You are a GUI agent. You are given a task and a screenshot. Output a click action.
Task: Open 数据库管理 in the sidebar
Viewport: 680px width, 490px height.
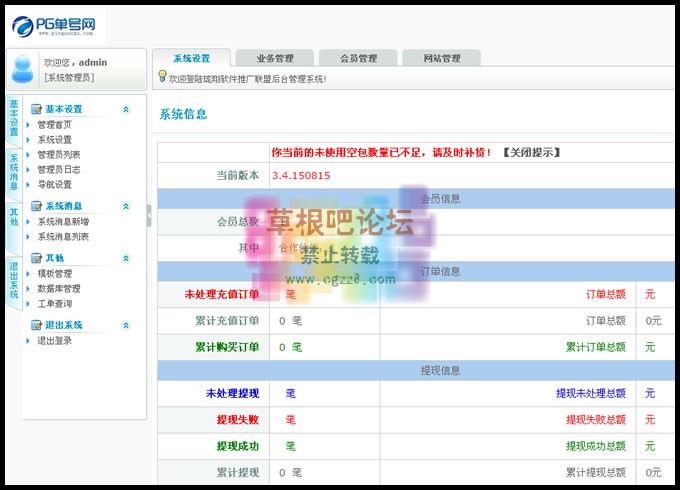pos(59,289)
